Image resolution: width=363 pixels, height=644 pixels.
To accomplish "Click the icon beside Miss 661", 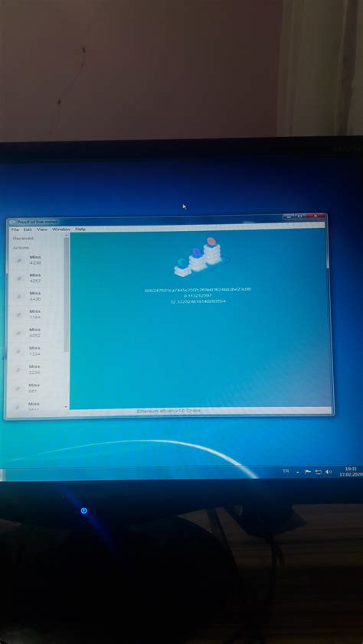I will (18, 388).
